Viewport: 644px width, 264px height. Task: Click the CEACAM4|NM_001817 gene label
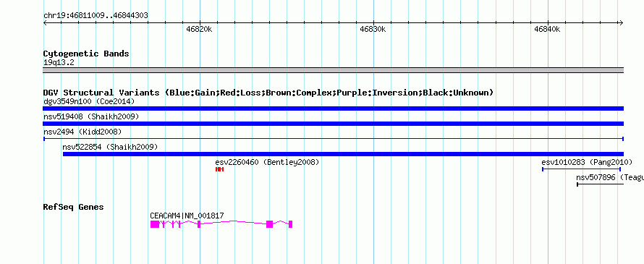[187, 216]
